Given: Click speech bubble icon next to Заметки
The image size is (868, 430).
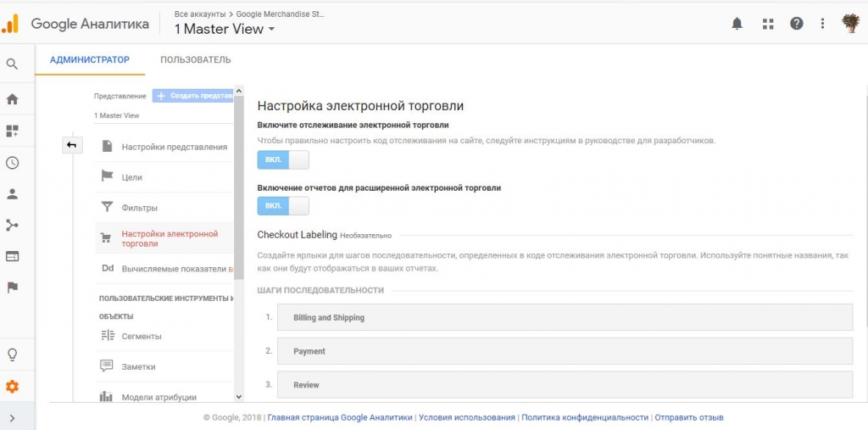Looking at the screenshot, I should tap(106, 366).
